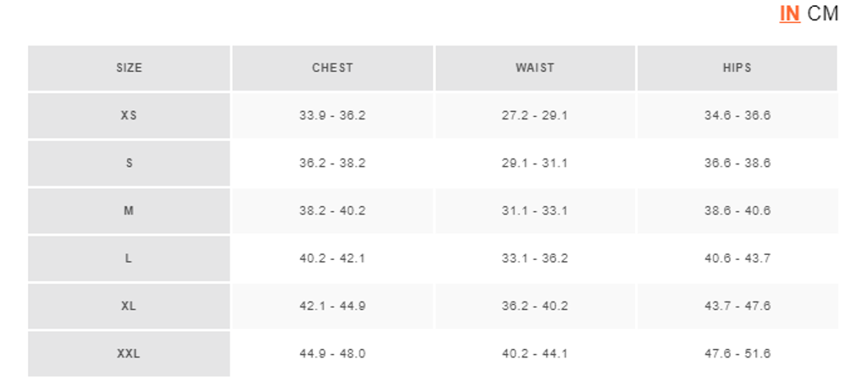This screenshot has height=377, width=868.
Task: Click the HIPS column header
Action: coord(737,68)
